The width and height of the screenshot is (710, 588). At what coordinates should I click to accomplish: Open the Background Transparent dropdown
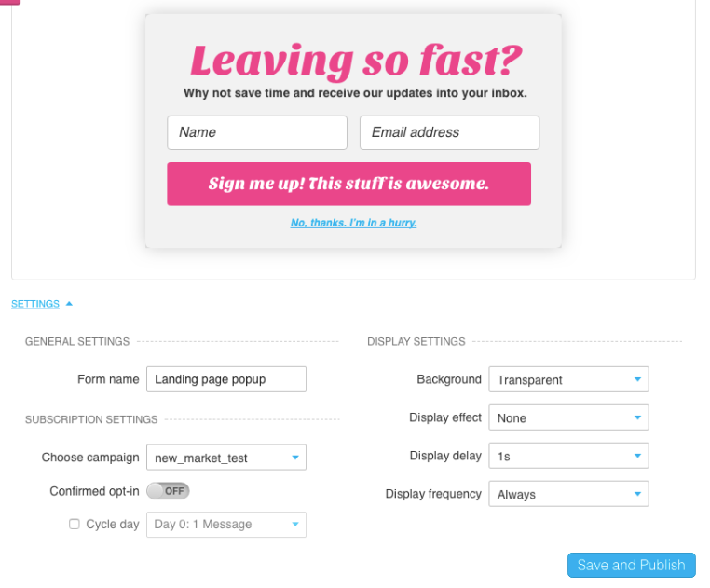coord(568,379)
